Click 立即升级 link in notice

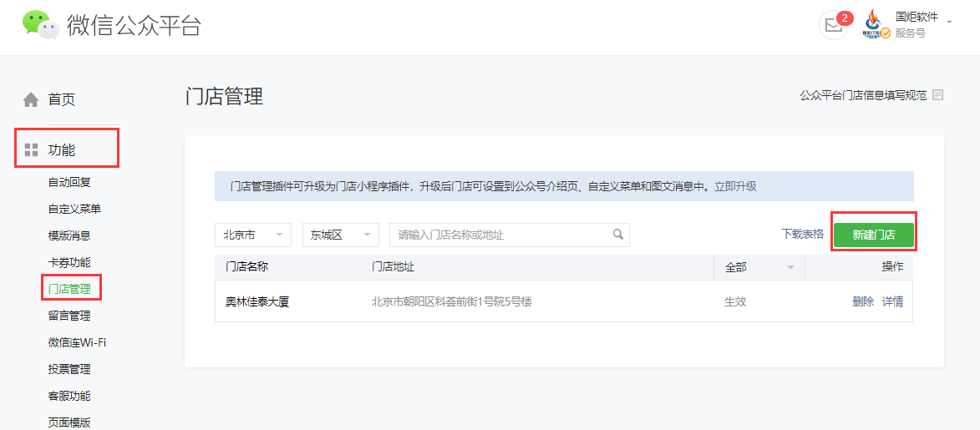point(735,186)
